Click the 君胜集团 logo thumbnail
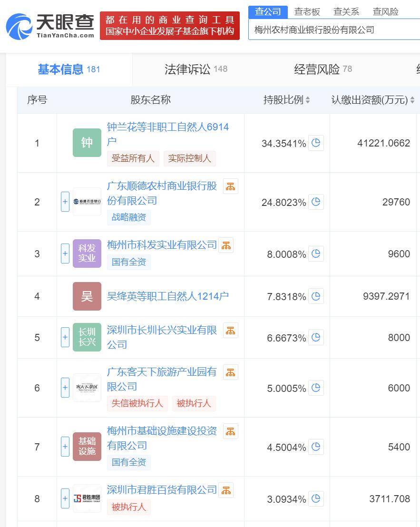 (87, 498)
